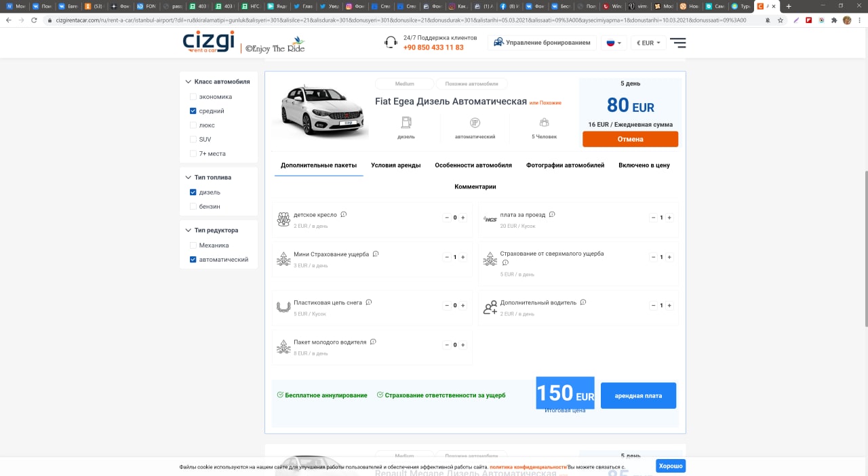Check the экономика car class checkbox
The height and width of the screenshot is (476, 868).
(193, 97)
